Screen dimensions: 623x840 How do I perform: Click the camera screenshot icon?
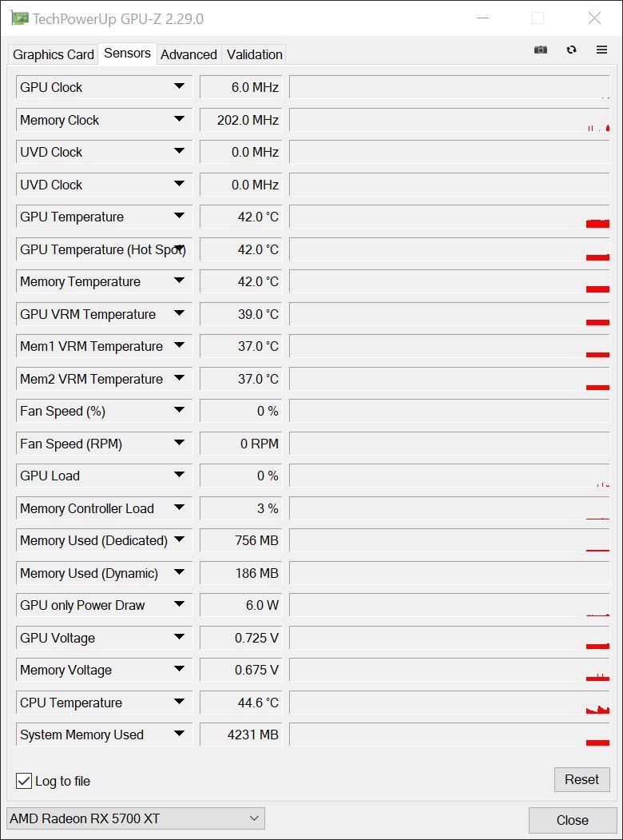(540, 50)
